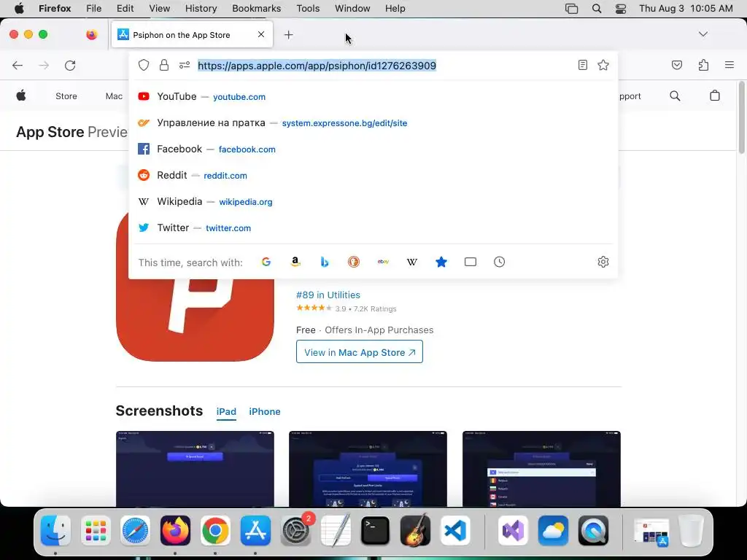Open the View menu
The height and width of the screenshot is (560, 747).
tap(159, 9)
